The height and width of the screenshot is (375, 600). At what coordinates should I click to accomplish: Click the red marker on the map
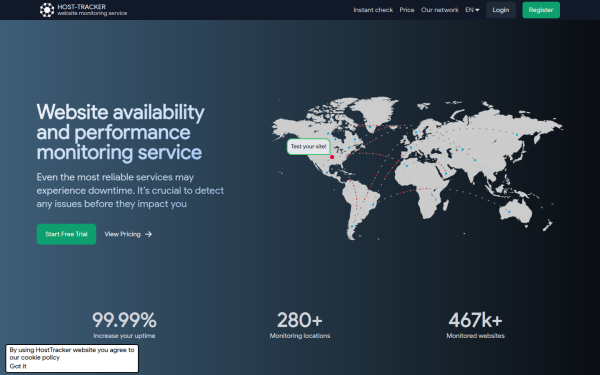(x=332, y=157)
